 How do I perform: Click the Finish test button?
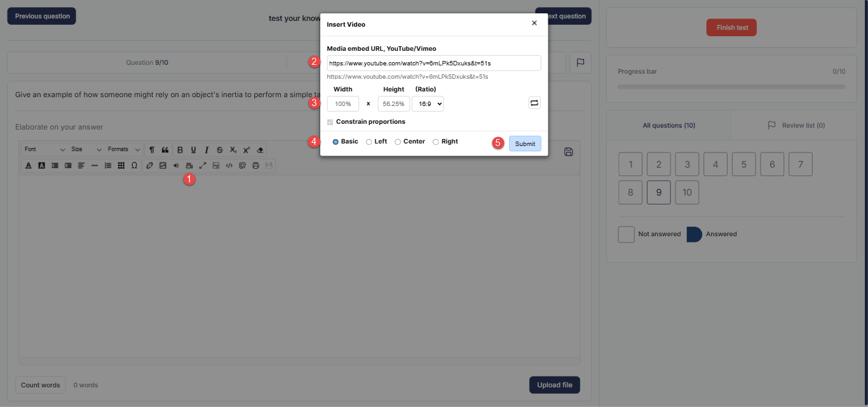[731, 28]
